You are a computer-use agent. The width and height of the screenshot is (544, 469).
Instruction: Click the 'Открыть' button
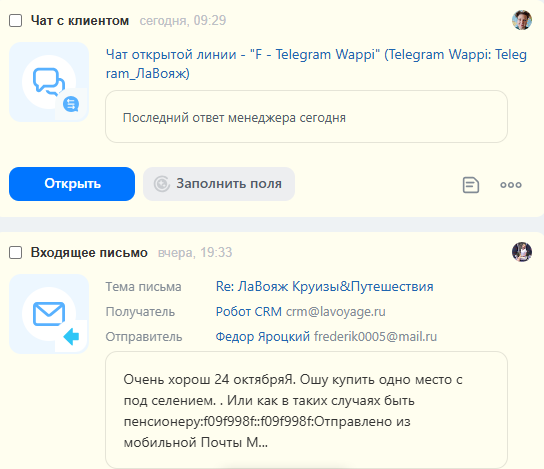tap(72, 184)
